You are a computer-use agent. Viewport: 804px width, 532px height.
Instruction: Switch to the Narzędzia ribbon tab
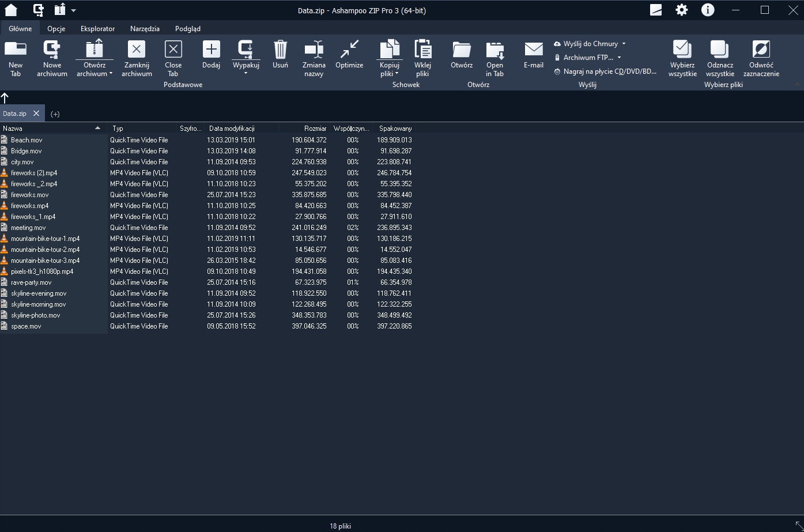[x=145, y=28]
